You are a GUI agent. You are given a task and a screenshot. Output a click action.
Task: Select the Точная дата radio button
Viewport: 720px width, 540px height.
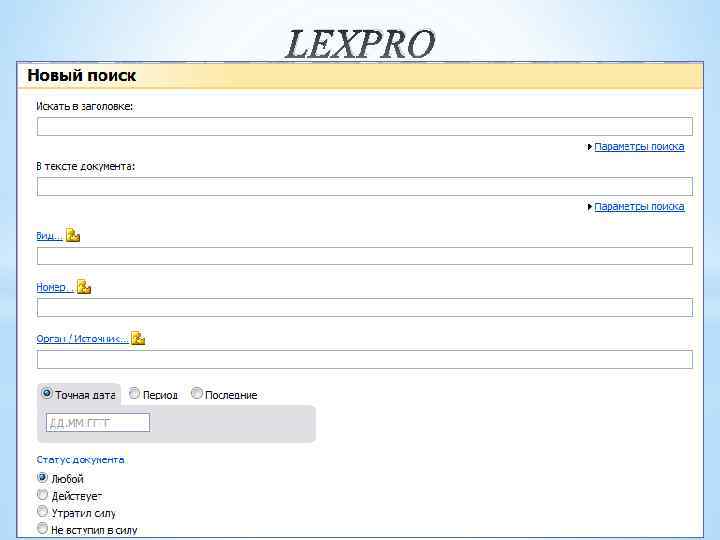[46, 393]
